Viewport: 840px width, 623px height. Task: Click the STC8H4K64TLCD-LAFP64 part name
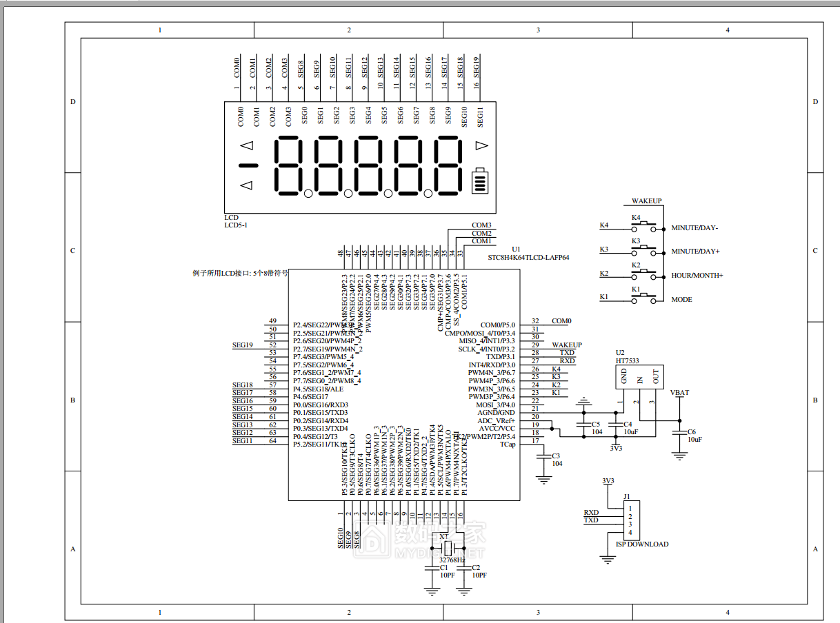tap(528, 257)
